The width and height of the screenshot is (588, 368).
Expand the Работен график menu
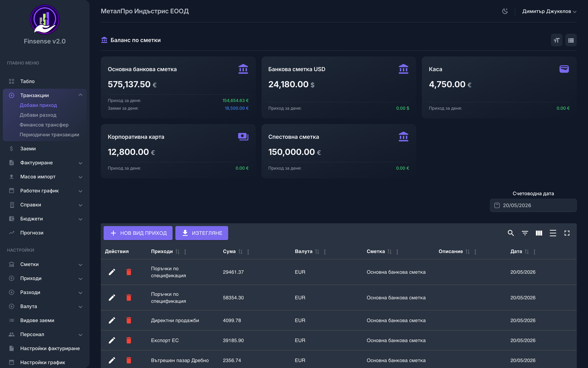pyautogui.click(x=45, y=191)
